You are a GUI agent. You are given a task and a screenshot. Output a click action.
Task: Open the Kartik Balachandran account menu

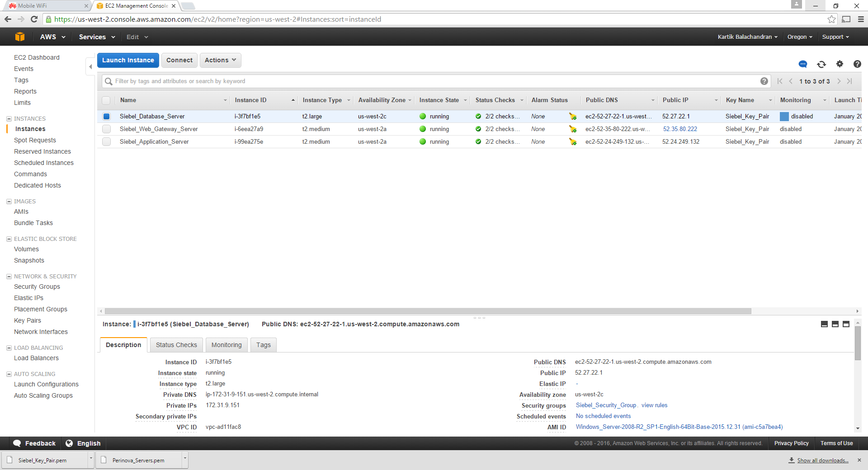(747, 37)
